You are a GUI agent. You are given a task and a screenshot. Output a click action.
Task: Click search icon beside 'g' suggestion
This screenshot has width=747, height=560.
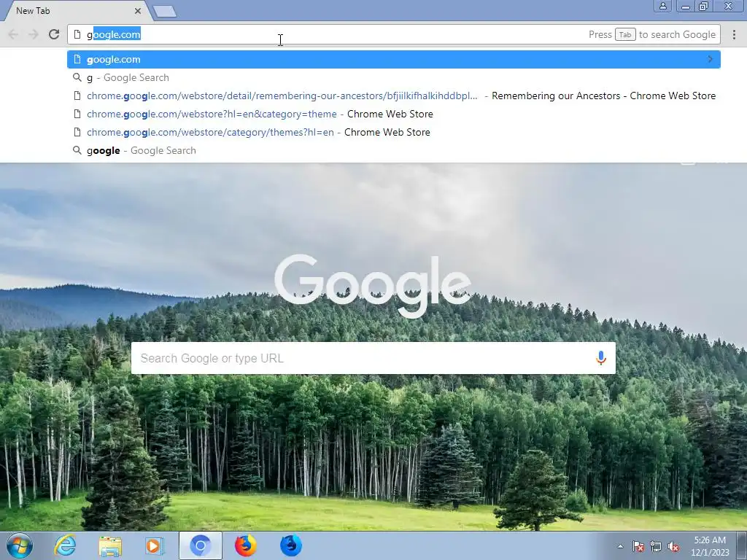coord(77,77)
